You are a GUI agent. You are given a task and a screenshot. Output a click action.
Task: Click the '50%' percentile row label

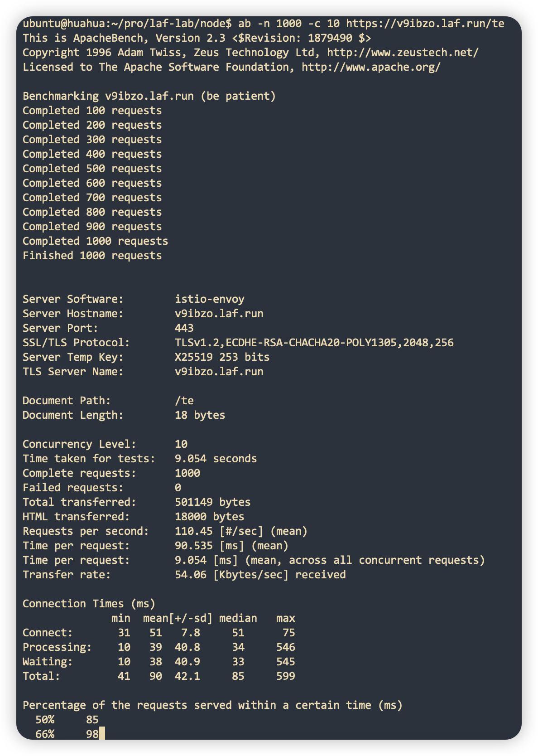[44, 720]
